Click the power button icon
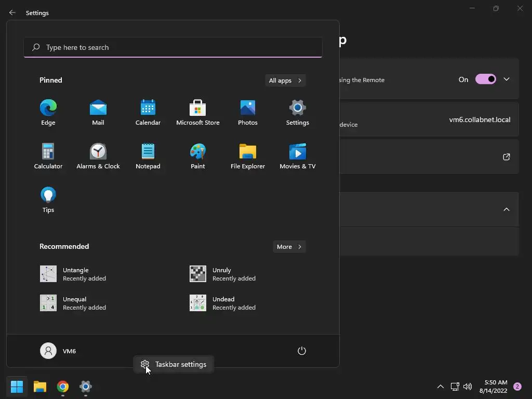The height and width of the screenshot is (399, 532). [302, 351]
